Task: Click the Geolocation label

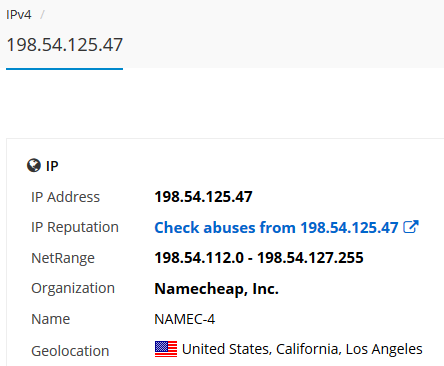Action: coord(70,351)
